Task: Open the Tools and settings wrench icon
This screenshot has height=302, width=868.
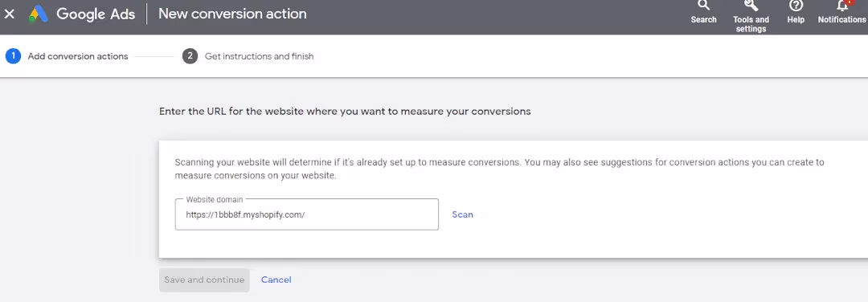Action: click(751, 6)
